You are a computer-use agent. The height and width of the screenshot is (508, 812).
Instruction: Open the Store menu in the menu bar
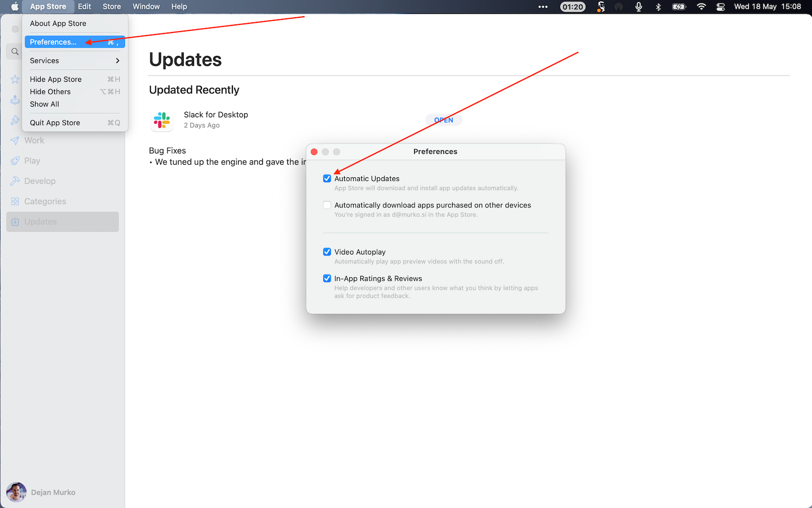coord(111,7)
